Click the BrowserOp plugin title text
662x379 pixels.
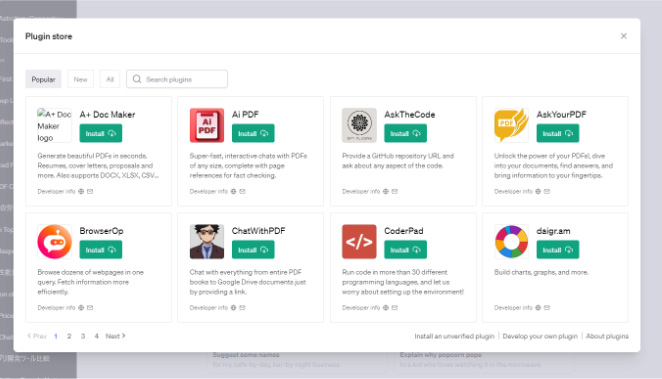point(101,231)
